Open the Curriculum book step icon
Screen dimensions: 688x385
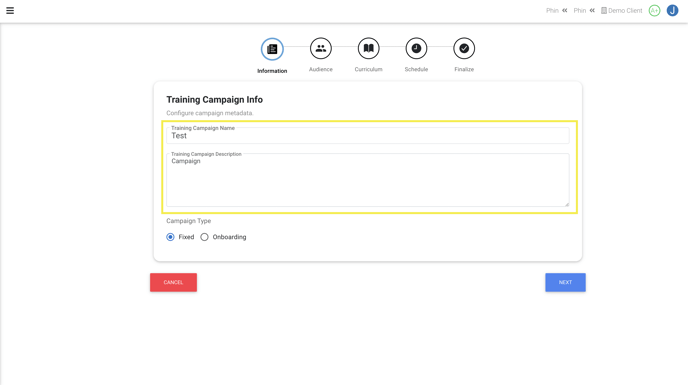[369, 48]
